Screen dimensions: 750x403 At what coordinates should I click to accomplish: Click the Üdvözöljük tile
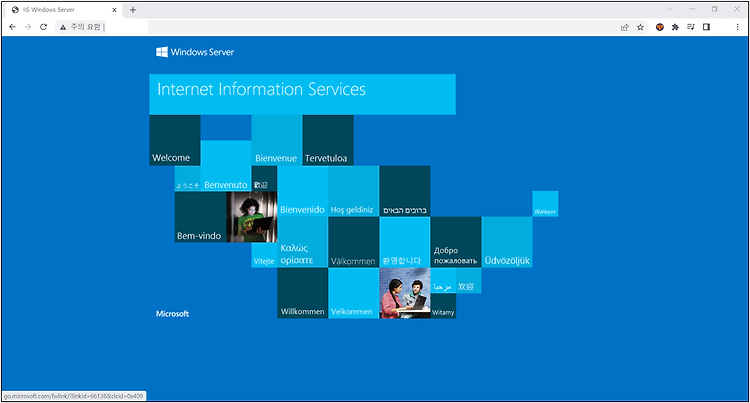coord(507,242)
